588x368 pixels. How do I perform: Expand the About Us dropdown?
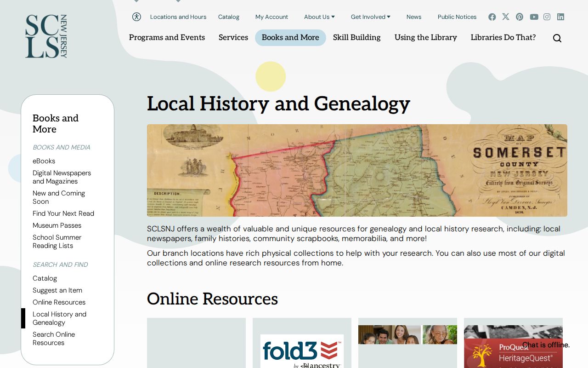coord(319,17)
